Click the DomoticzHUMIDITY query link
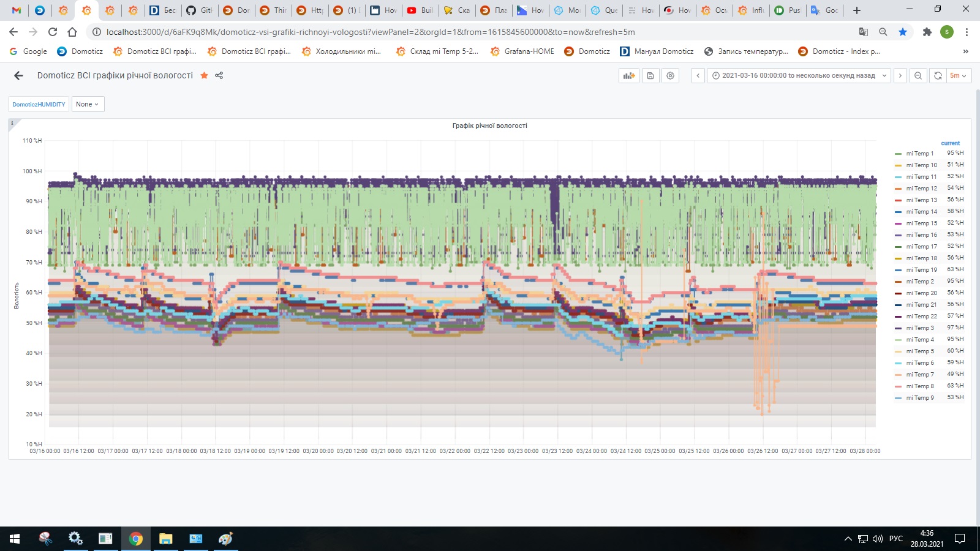 [x=39, y=103]
